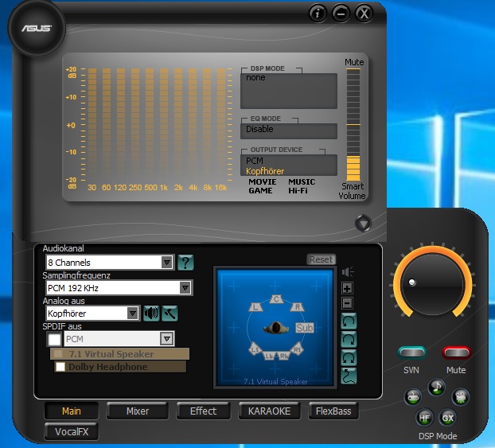Select GAME mode text in display
This screenshot has height=448, width=495.
260,191
